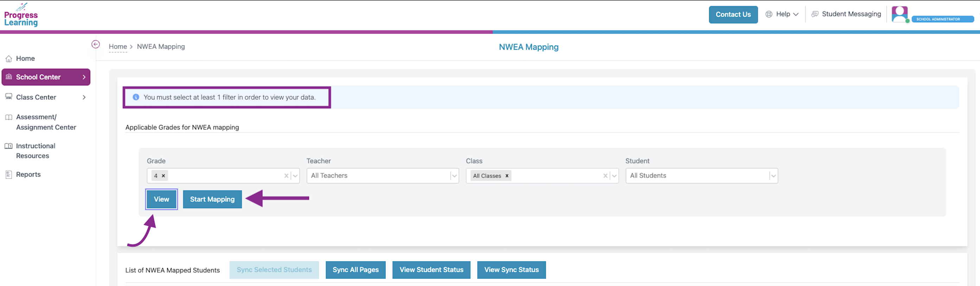This screenshot has height=286, width=980.
Task: Click the Class Center icon
Action: coord(9,97)
